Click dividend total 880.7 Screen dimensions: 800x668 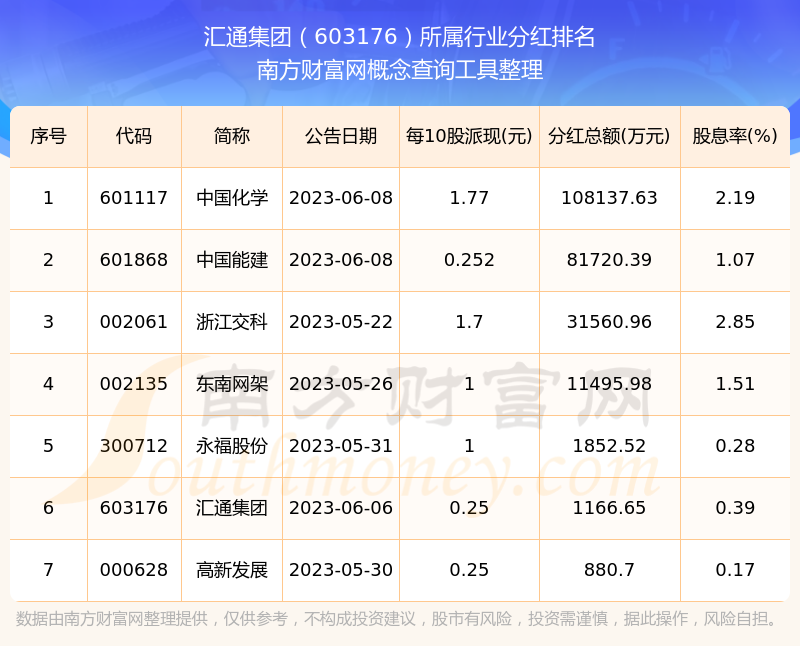click(609, 570)
